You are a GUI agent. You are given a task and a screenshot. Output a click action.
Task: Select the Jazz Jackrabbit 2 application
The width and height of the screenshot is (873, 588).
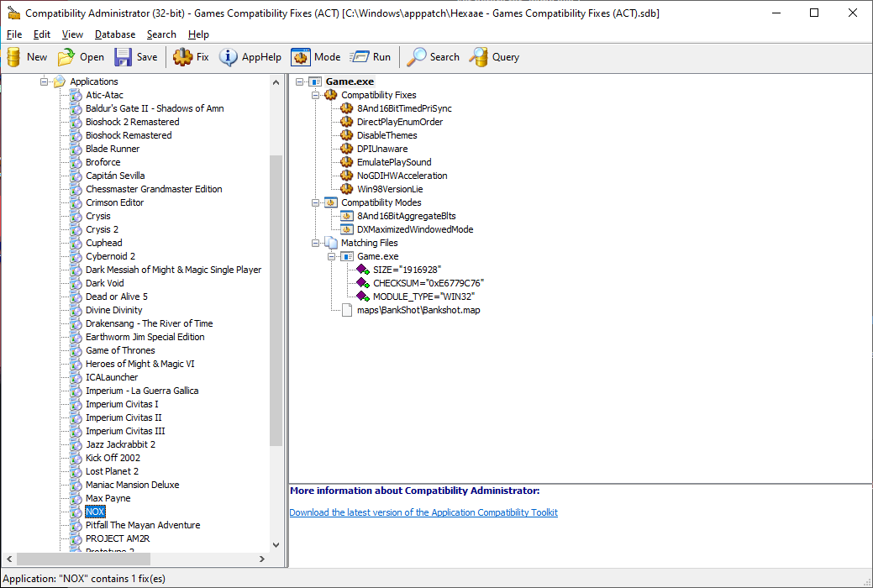120,444
